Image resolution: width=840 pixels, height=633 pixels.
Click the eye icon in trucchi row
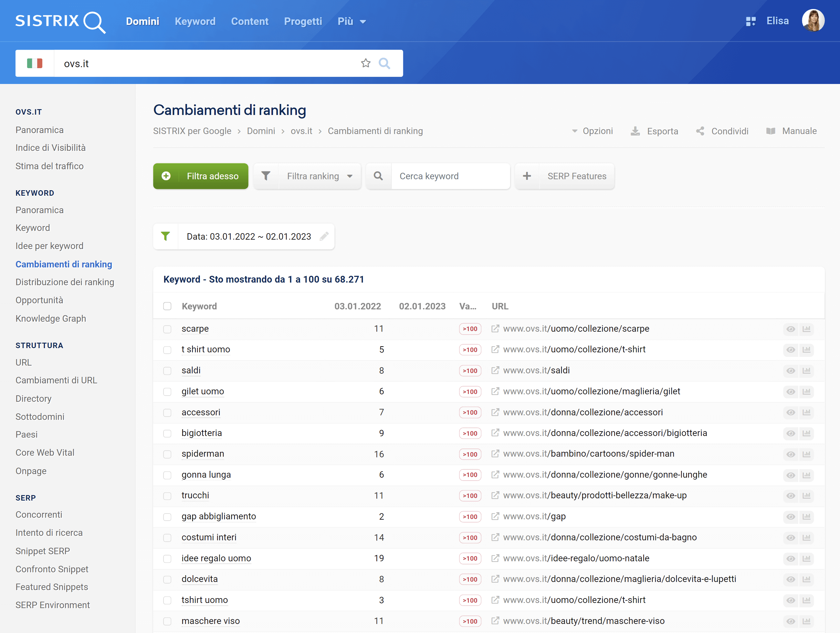[x=791, y=496]
